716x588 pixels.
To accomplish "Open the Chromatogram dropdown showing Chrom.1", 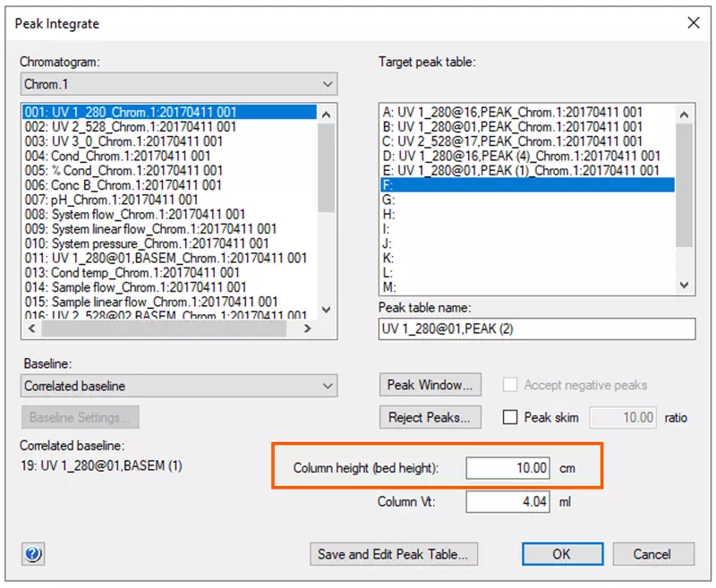I will [179, 85].
